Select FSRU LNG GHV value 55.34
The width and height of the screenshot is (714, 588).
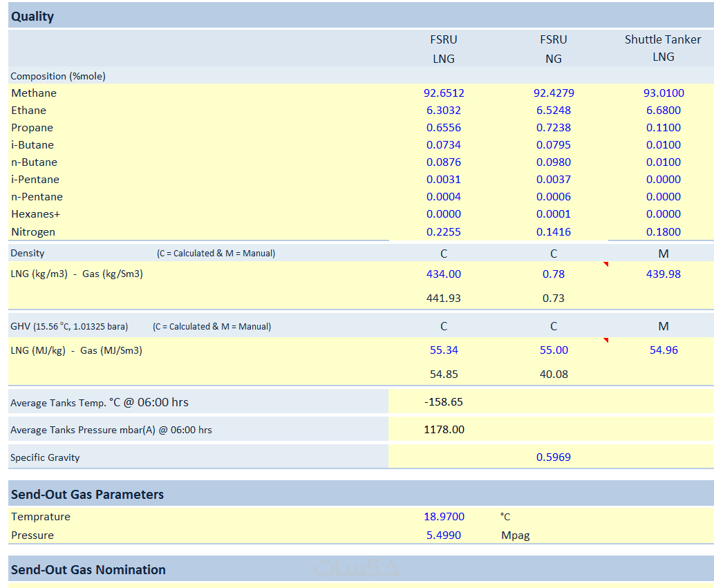tap(444, 350)
